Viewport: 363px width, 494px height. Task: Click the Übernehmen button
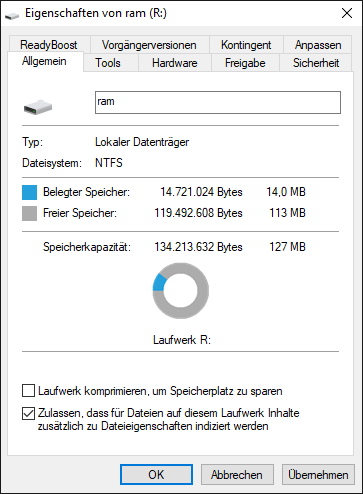318,474
